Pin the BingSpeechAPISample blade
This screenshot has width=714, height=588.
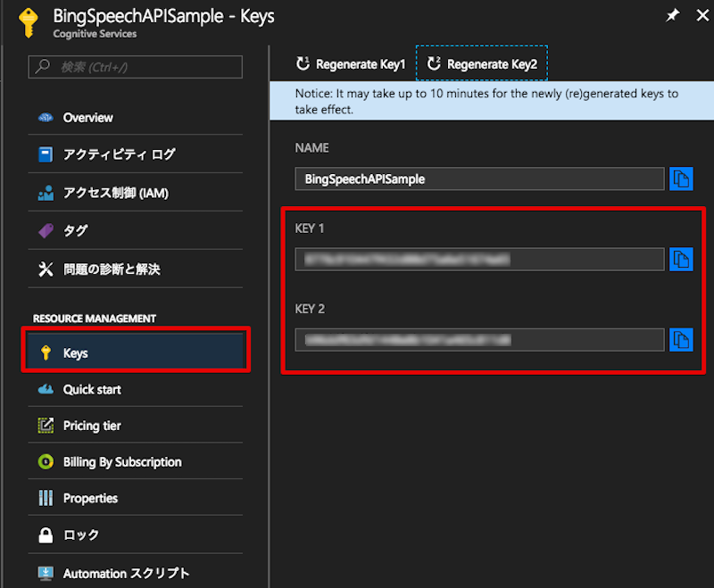[x=672, y=15]
